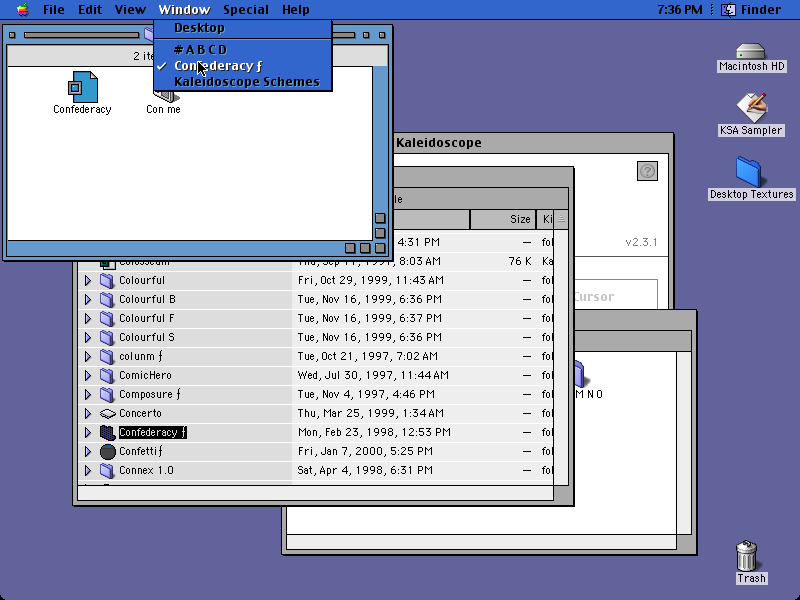Select the ComicHero row name
The height and width of the screenshot is (600, 800).
point(145,376)
